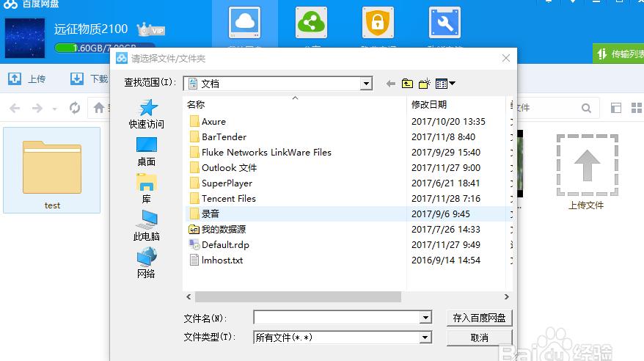644x361 pixels.
Task: Select the 录音 folder
Action: pos(205,214)
